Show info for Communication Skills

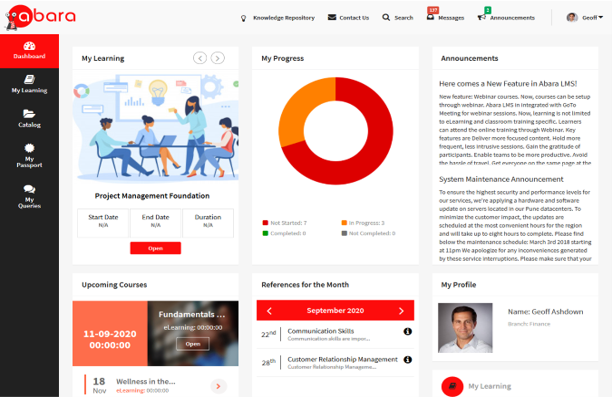(x=407, y=331)
